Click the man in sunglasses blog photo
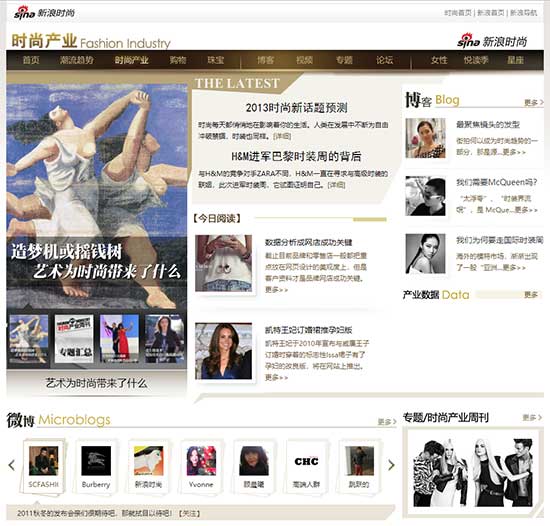 (x=425, y=196)
